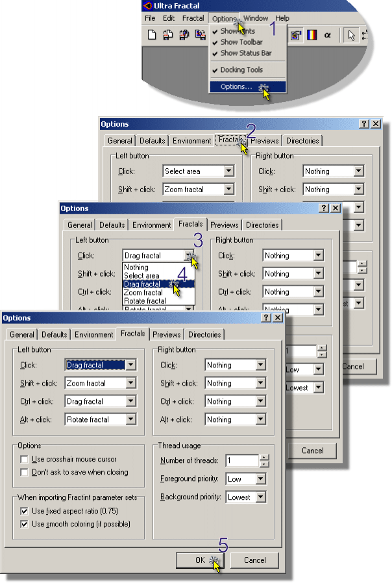The height and width of the screenshot is (583, 392).
Task: Open Left button Click dropdown in front dialog
Action: point(131,365)
